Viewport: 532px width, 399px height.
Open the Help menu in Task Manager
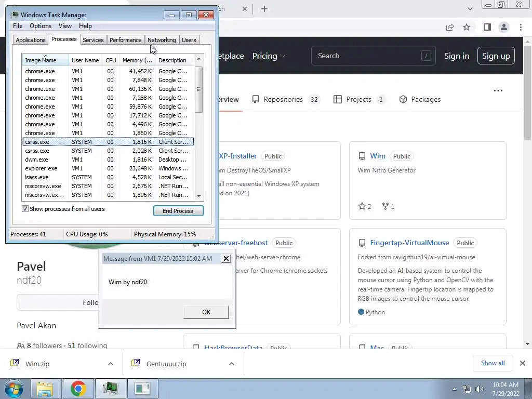[x=85, y=26]
